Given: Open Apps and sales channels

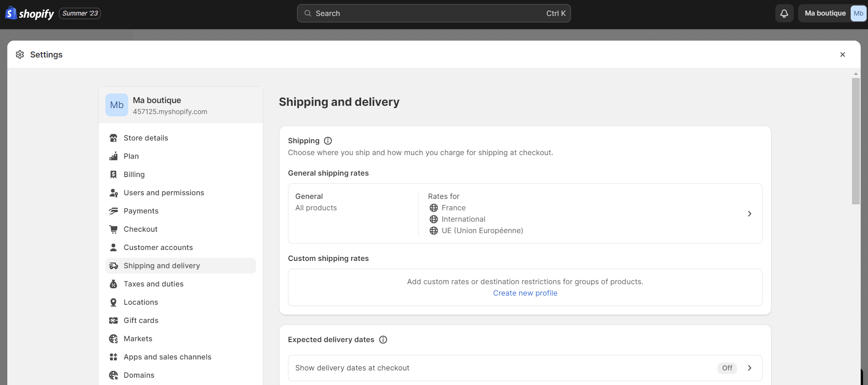Looking at the screenshot, I should [181, 357].
